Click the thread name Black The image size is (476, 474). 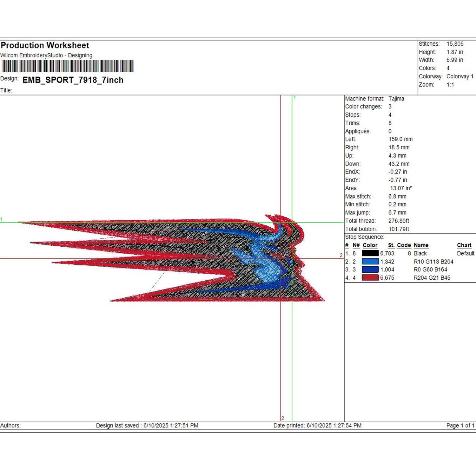pyautogui.click(x=420, y=253)
